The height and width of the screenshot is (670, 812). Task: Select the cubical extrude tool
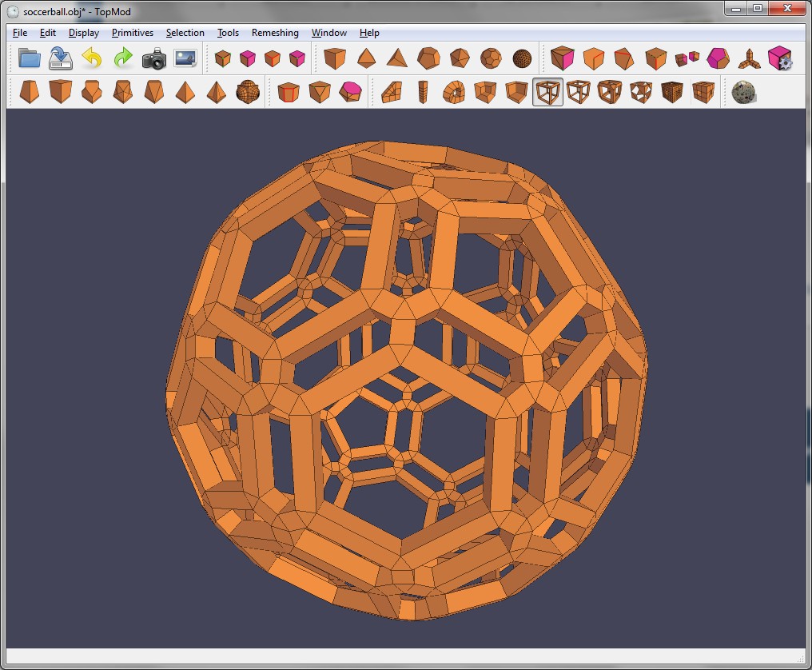pyautogui.click(x=61, y=92)
